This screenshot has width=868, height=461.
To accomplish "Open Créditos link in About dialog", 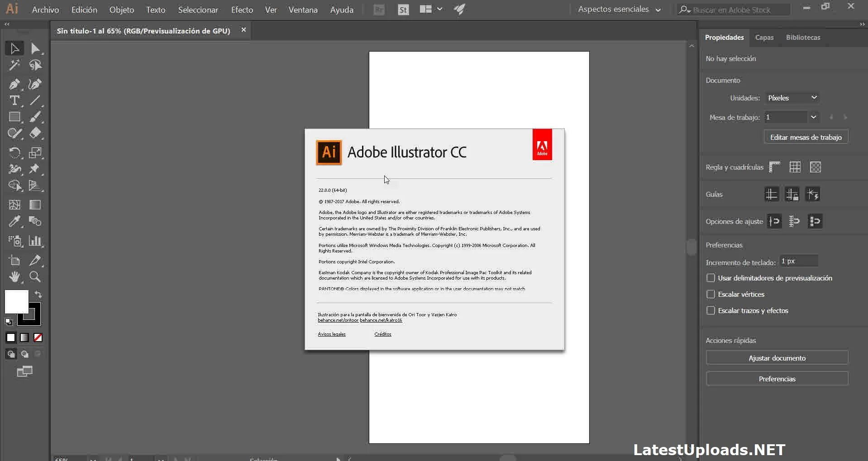I will (383, 334).
